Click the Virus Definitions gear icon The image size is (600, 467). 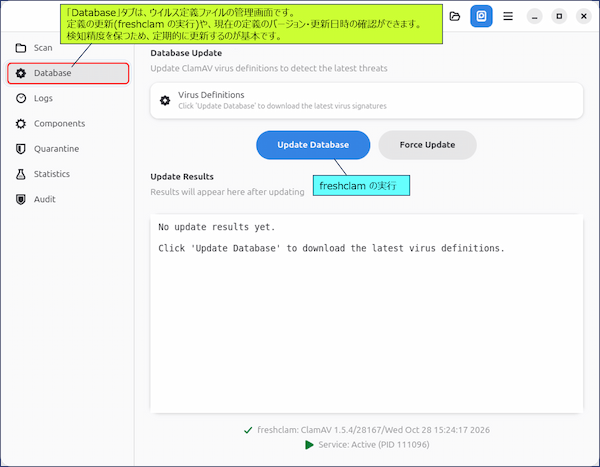165,101
